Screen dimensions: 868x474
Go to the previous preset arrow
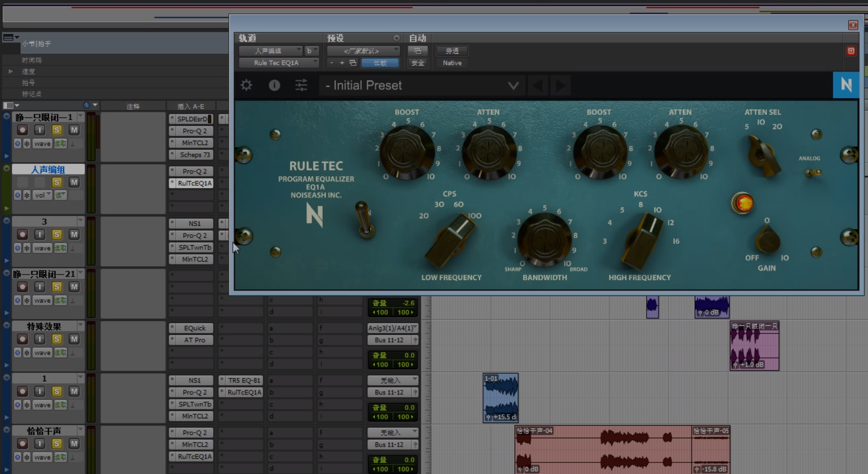pos(538,85)
